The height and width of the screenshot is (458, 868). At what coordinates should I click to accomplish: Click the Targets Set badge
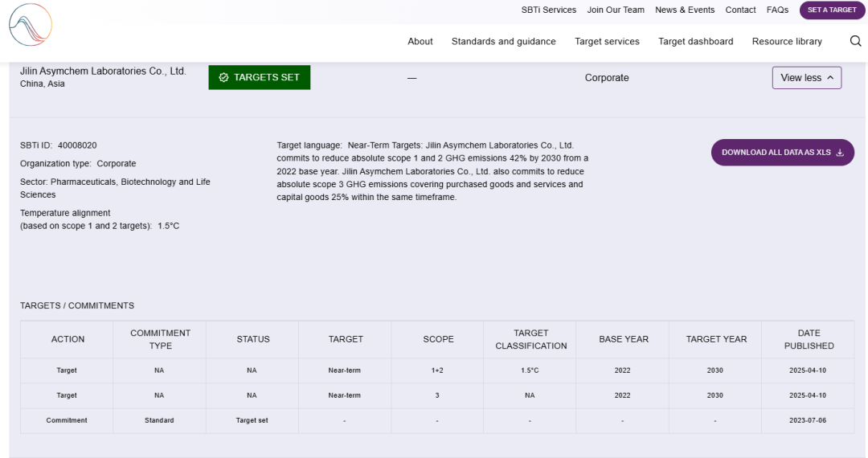[259, 78]
